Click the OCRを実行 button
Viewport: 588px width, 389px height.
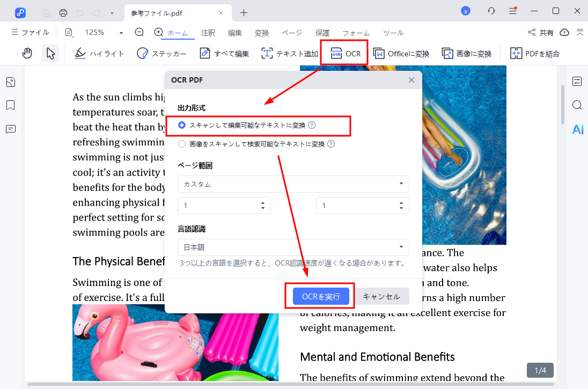320,296
